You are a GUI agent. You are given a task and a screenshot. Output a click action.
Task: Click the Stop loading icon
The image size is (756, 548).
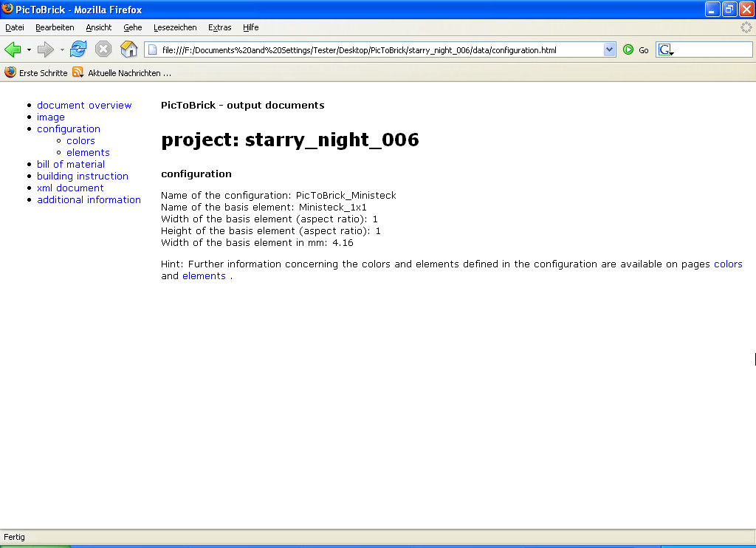click(x=103, y=49)
